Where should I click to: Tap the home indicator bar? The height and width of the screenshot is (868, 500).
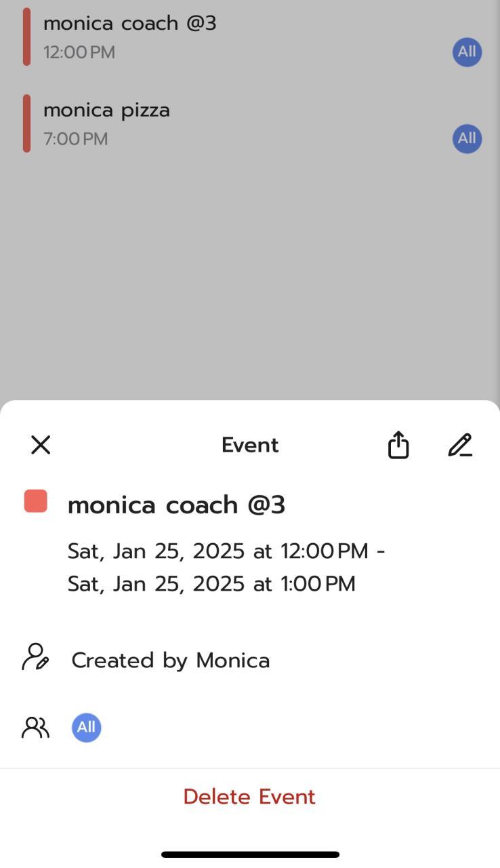(250, 854)
